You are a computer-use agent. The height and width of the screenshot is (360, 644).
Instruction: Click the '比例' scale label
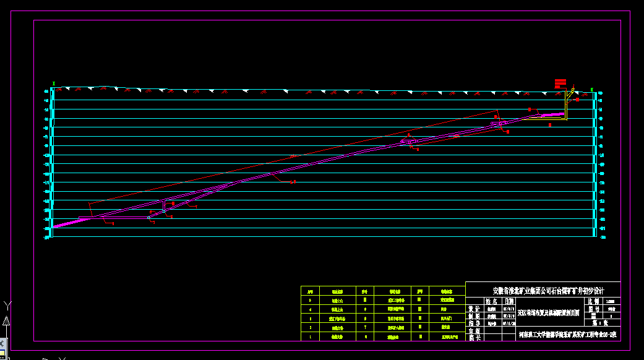pos(593,301)
